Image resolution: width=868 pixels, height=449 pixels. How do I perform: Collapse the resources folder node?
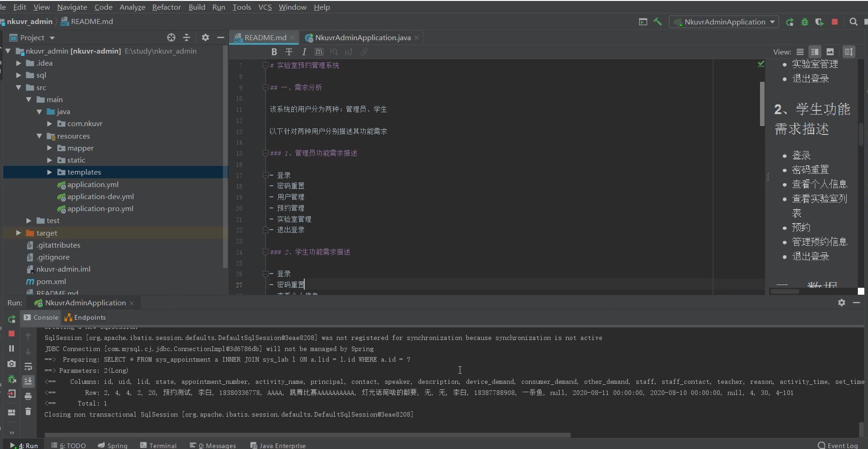tap(39, 136)
